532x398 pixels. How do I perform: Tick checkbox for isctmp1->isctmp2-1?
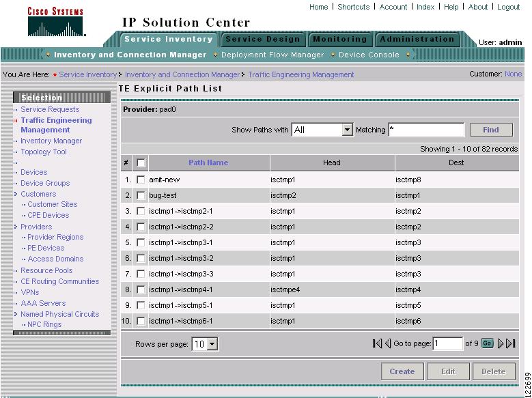141,211
